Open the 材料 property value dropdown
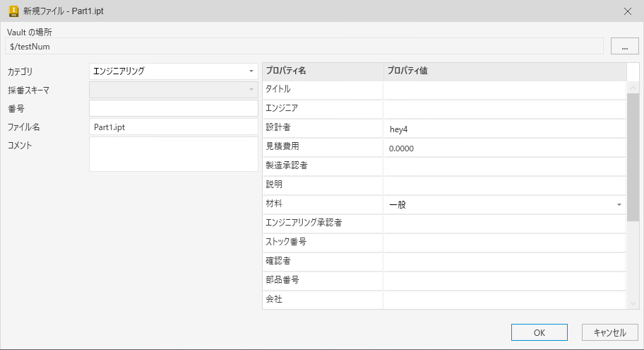The height and width of the screenshot is (350, 644). (x=619, y=205)
